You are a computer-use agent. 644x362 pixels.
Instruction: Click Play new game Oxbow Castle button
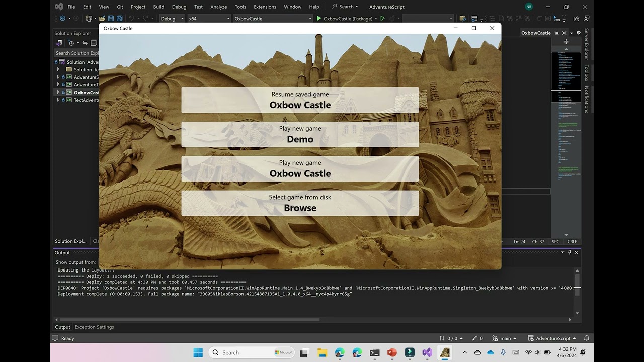point(300,168)
